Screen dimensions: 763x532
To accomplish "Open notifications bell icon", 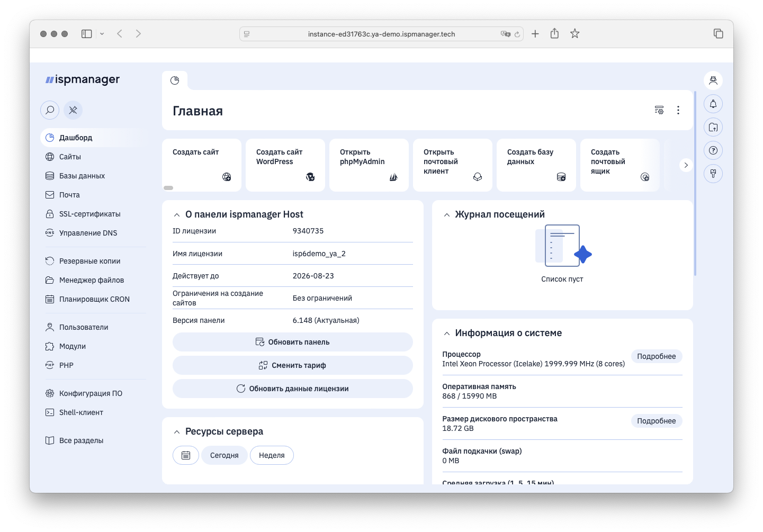I will tap(713, 104).
